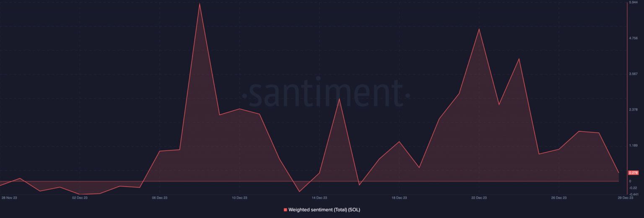Click the red 0.278 current value badge

coord(633,173)
